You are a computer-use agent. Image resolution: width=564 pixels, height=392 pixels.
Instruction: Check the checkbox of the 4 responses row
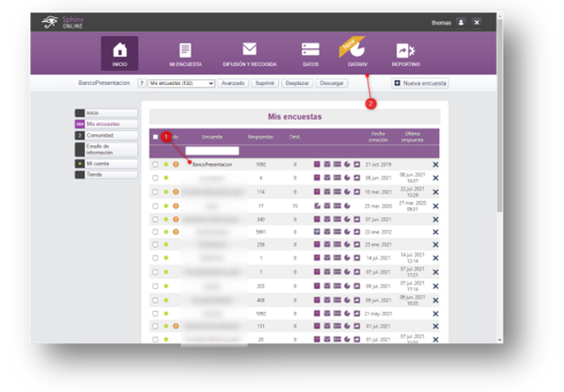155,178
